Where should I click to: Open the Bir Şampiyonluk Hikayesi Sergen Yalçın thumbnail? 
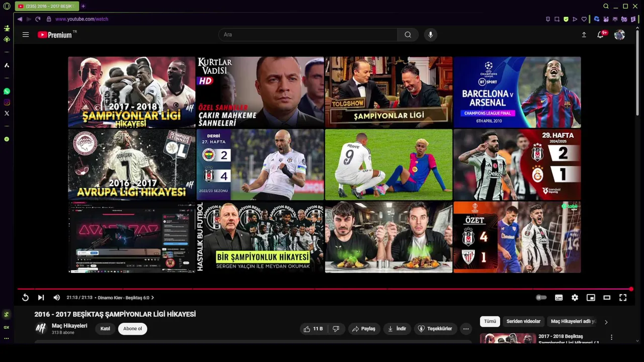260,237
